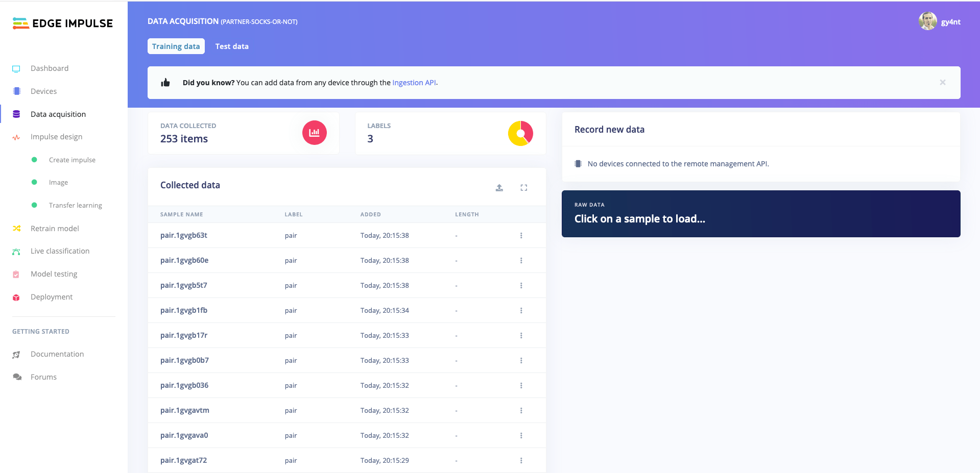Open Model testing
The height and width of the screenshot is (473, 980).
pos(54,273)
